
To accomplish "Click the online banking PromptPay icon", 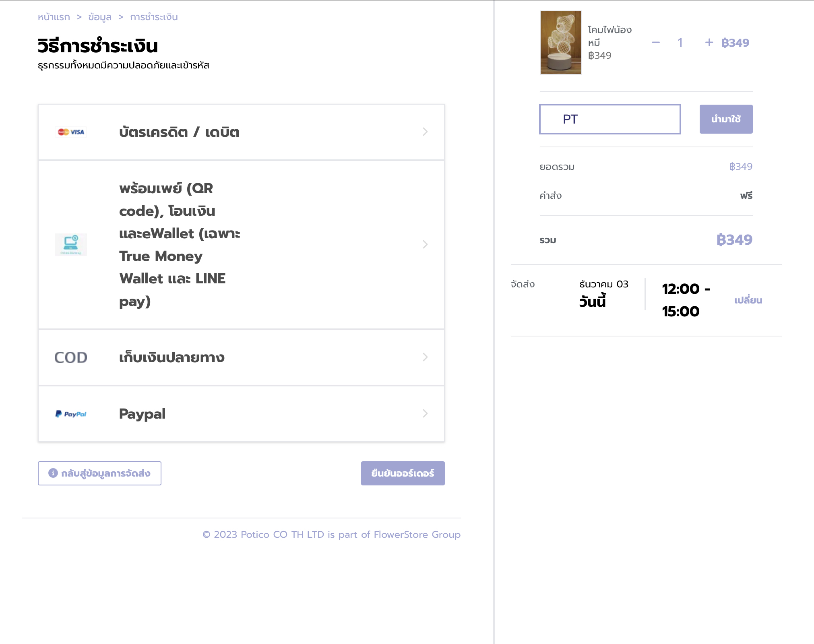I will click(71, 244).
